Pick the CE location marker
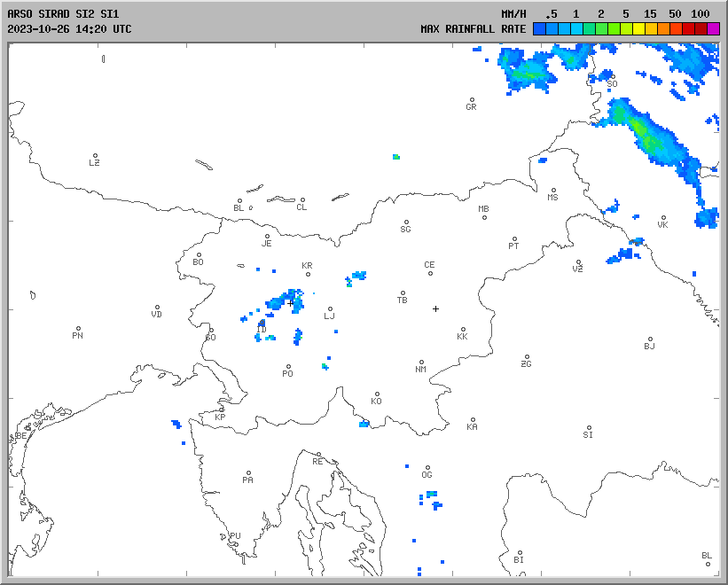The width and height of the screenshot is (728, 585). click(x=431, y=272)
